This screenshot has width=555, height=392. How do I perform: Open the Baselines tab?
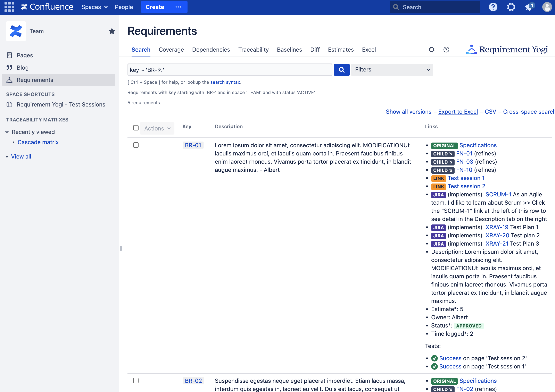(x=289, y=50)
